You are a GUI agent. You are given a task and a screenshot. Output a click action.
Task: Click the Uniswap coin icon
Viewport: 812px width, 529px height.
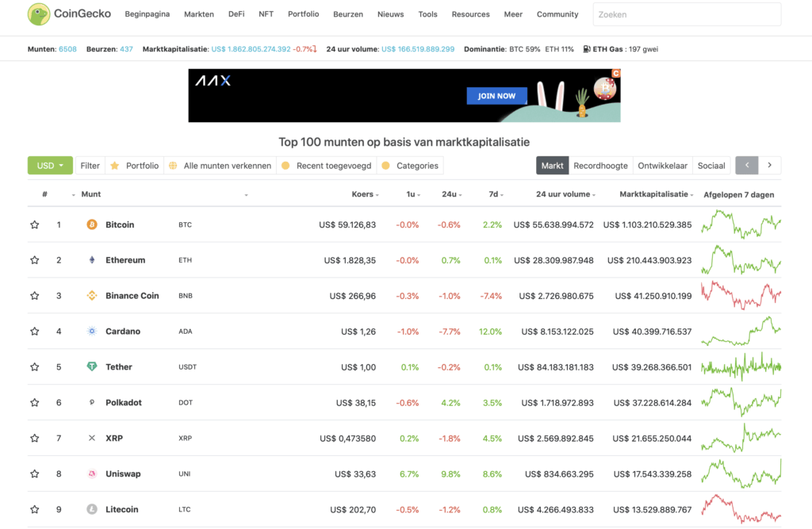point(91,474)
